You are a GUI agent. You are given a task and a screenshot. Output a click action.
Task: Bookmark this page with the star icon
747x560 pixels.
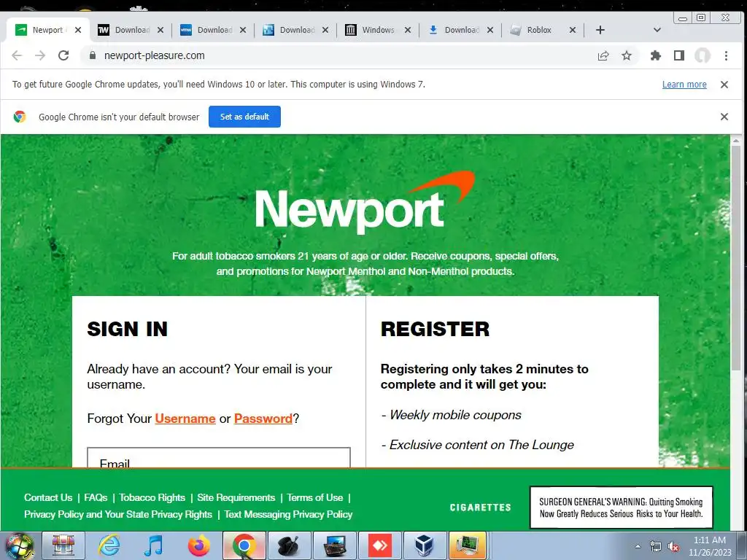[627, 55]
